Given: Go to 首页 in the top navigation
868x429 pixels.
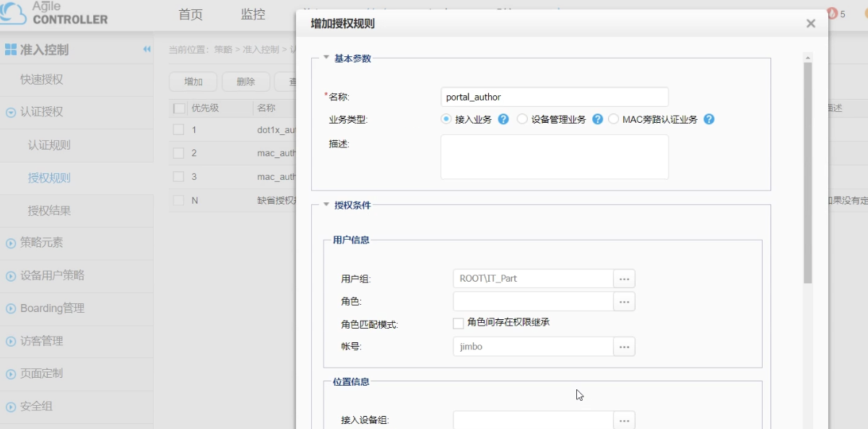Looking at the screenshot, I should [190, 13].
